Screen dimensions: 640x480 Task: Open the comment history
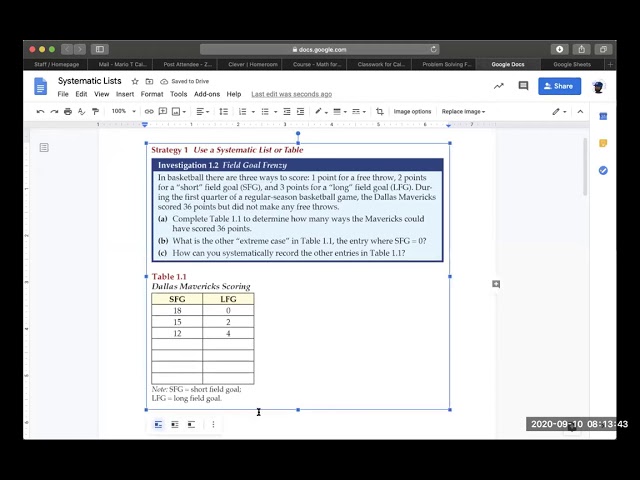tap(523, 86)
